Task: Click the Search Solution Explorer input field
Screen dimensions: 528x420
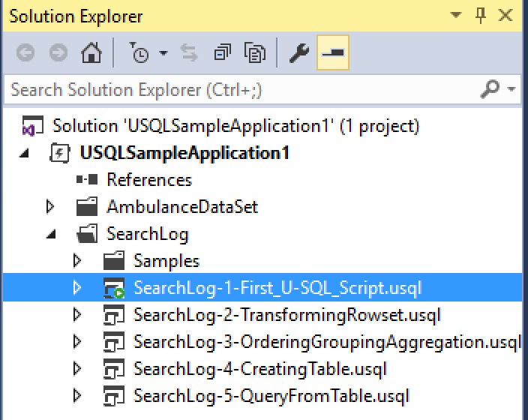Action: pyautogui.click(x=240, y=91)
